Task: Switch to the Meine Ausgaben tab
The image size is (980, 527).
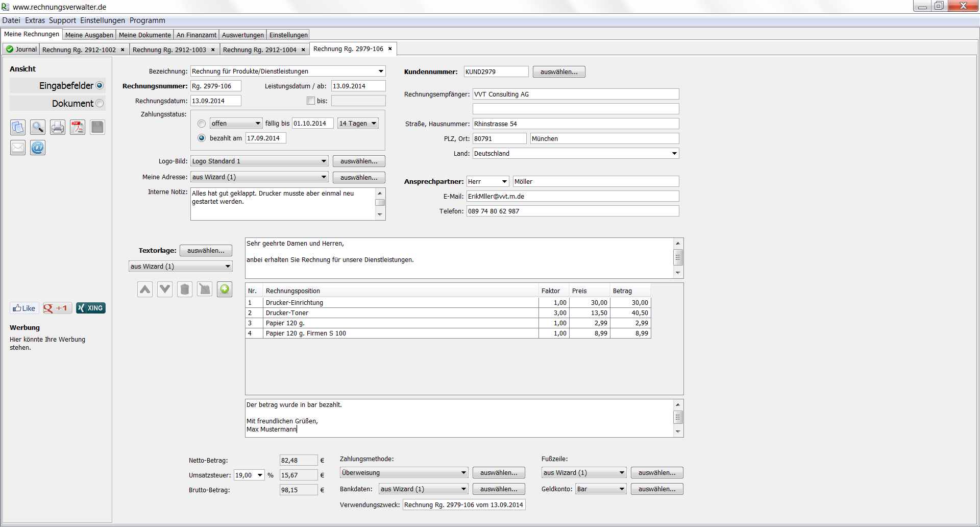Action: pyautogui.click(x=89, y=35)
